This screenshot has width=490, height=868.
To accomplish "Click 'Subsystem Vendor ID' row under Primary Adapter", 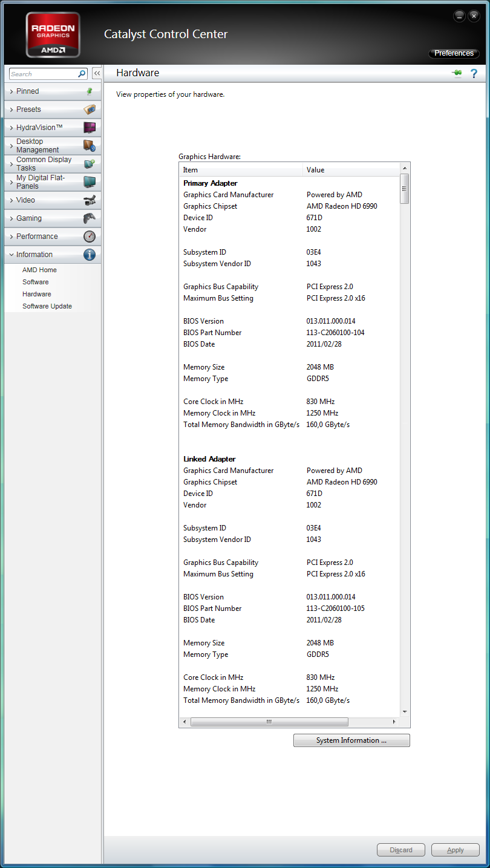I will coord(290,264).
